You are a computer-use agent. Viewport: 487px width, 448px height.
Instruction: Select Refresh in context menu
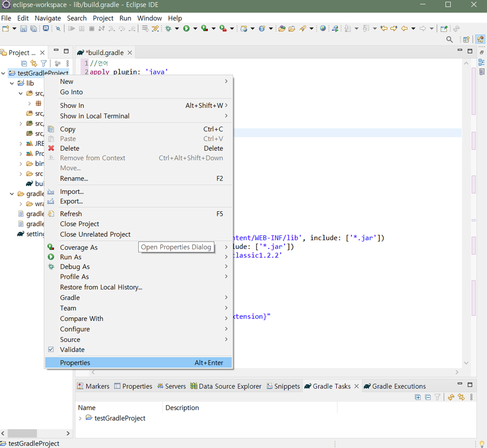(138, 214)
